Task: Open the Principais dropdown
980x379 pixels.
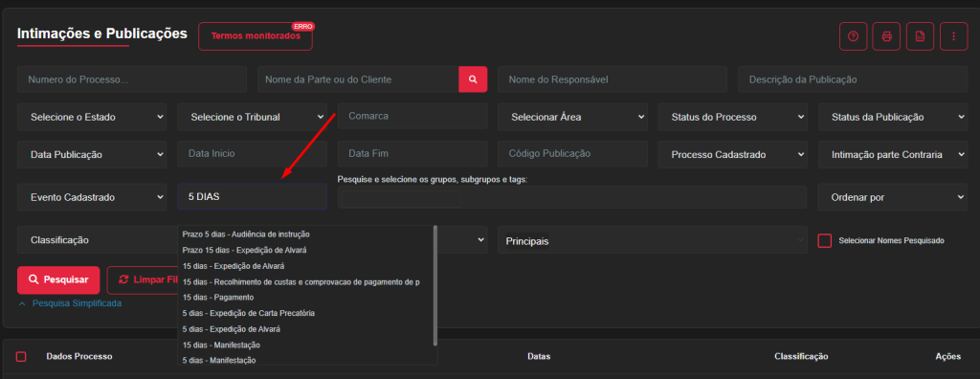Action: point(653,241)
